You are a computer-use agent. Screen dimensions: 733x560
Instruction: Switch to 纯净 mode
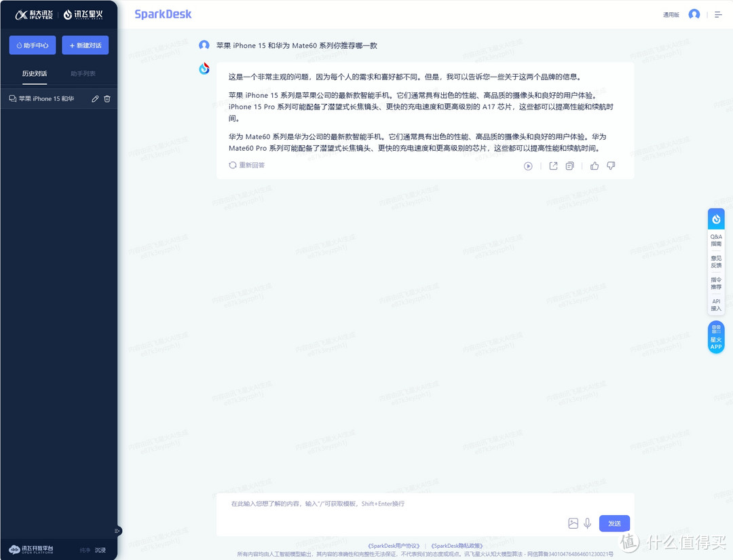[x=85, y=550]
